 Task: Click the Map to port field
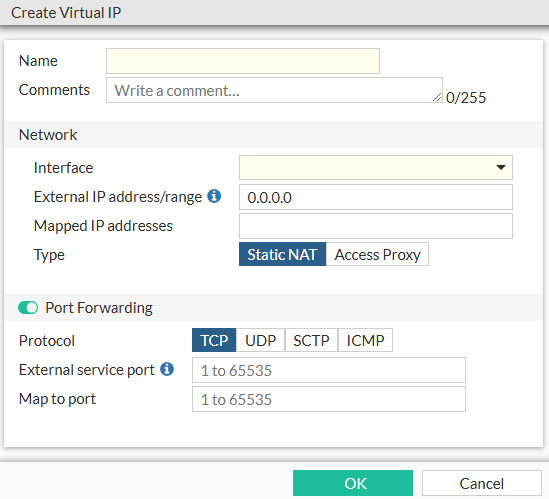tap(329, 399)
